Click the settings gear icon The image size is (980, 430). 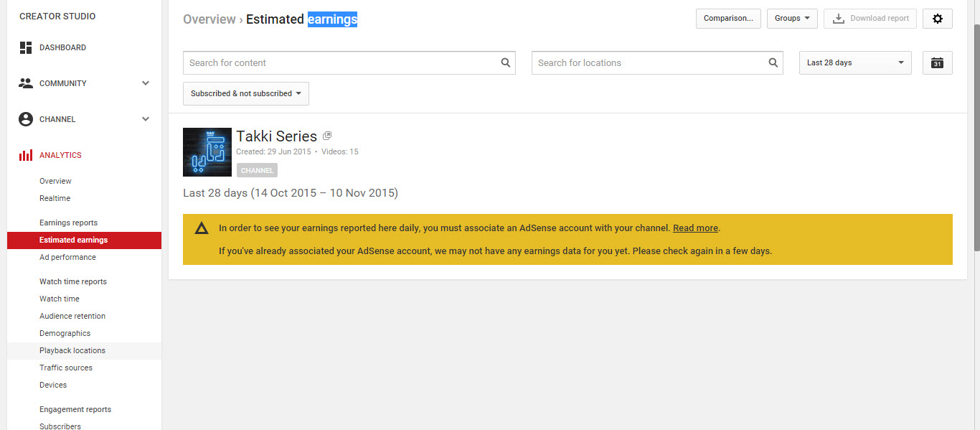(x=937, y=19)
